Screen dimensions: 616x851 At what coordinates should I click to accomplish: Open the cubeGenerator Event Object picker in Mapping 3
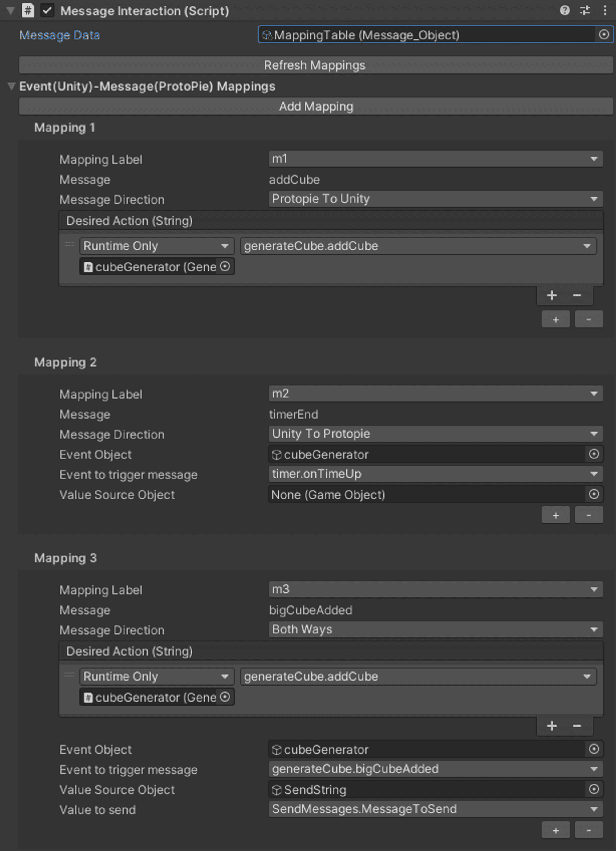[594, 749]
